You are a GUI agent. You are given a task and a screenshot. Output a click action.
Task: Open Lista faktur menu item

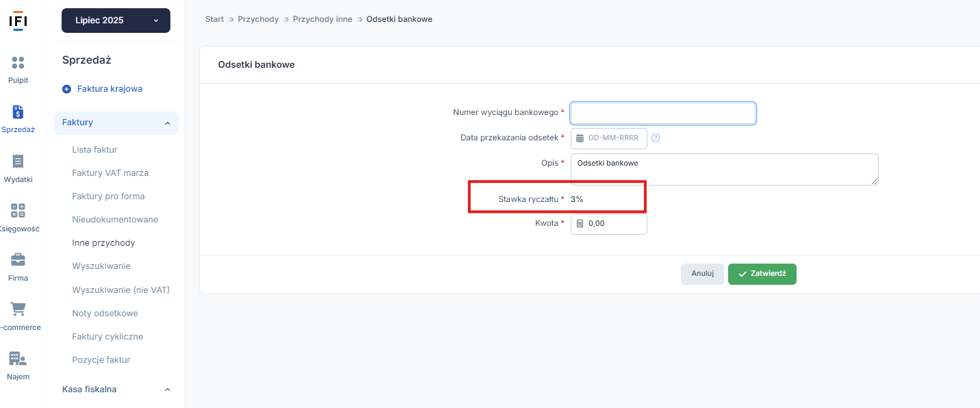[94, 149]
